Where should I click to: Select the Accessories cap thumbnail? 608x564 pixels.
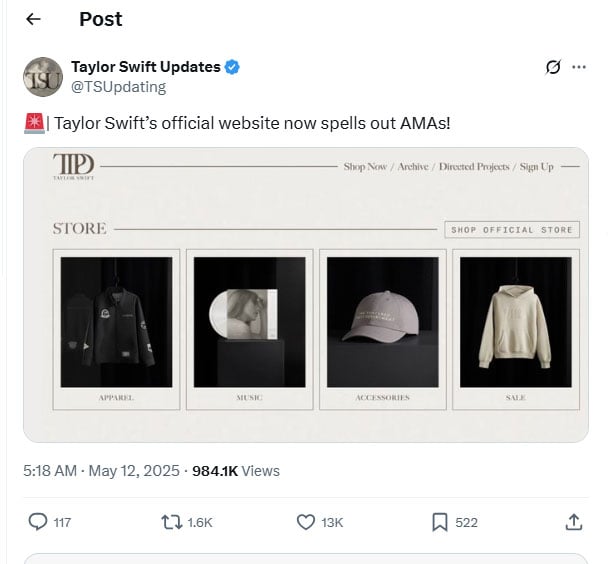(383, 322)
